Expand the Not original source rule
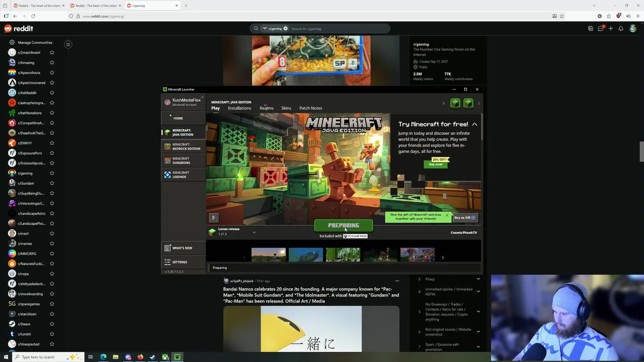This screenshot has height=362, width=644. (478, 331)
